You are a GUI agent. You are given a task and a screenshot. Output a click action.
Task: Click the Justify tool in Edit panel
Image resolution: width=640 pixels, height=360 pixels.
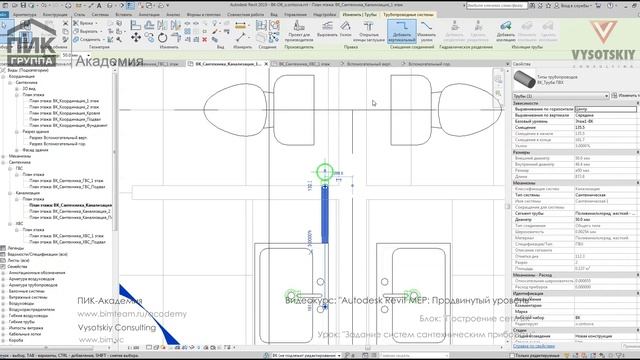327,29
